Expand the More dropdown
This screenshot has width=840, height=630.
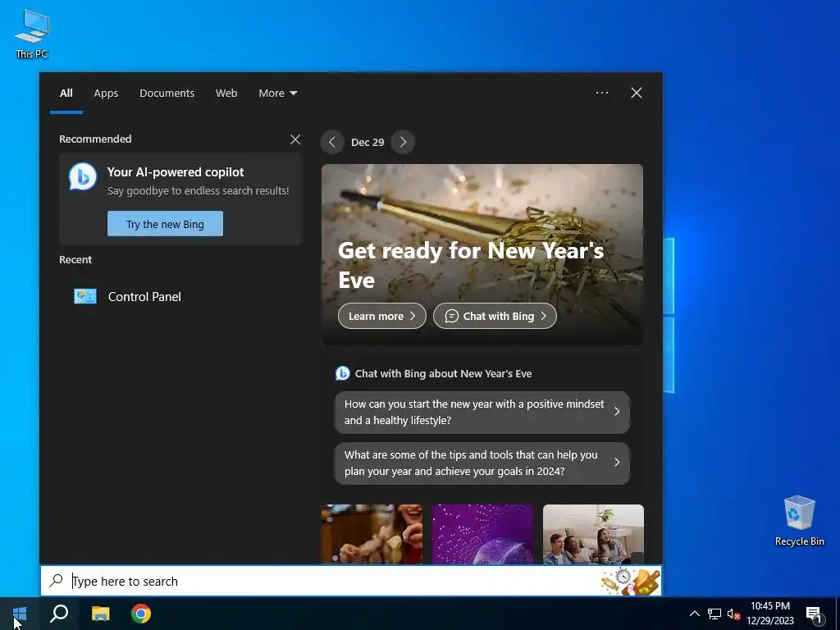277,94
